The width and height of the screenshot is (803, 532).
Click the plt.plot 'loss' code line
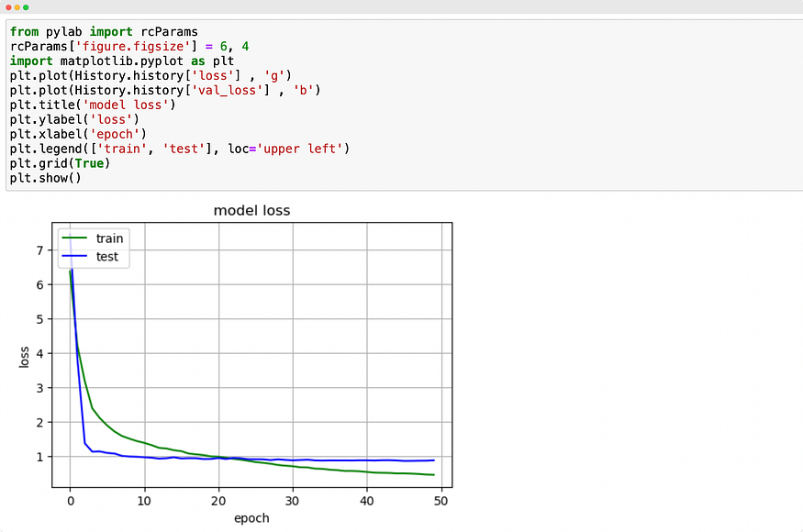[x=151, y=76]
